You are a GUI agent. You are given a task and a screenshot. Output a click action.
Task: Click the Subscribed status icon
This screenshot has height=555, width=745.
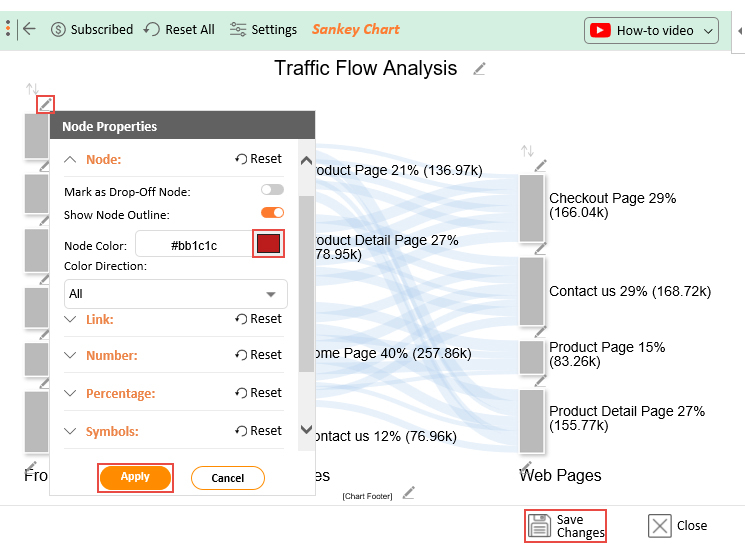(58, 29)
